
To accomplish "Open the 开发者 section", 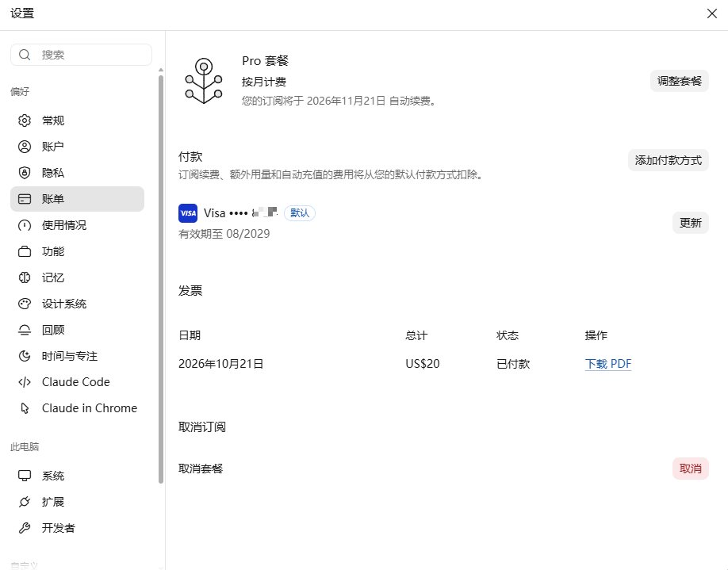I will pos(77,528).
